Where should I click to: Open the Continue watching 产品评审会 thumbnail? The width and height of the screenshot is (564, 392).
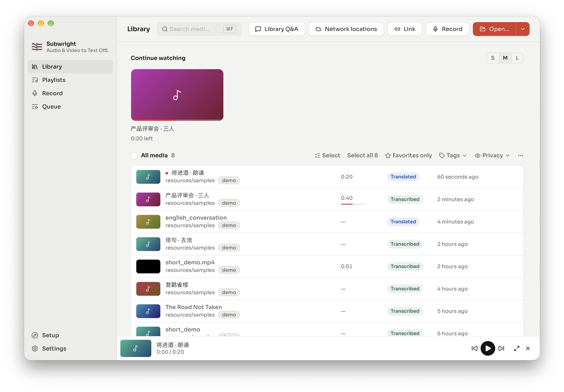pos(177,95)
